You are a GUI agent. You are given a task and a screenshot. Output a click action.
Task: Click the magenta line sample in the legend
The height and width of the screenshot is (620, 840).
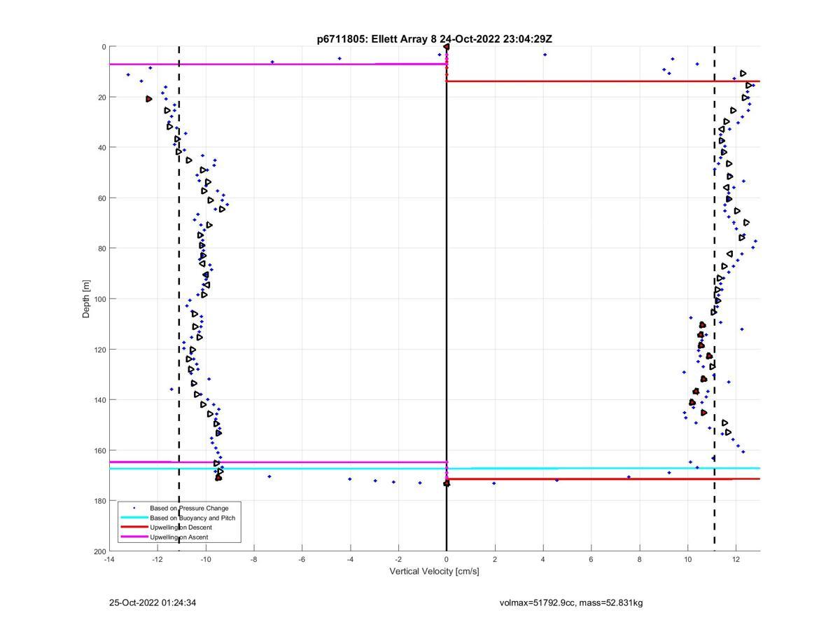tap(134, 537)
